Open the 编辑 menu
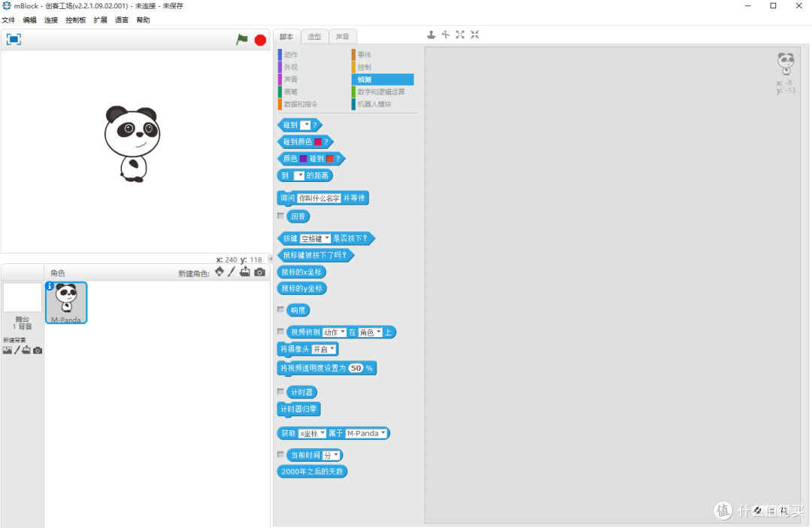 tap(29, 20)
